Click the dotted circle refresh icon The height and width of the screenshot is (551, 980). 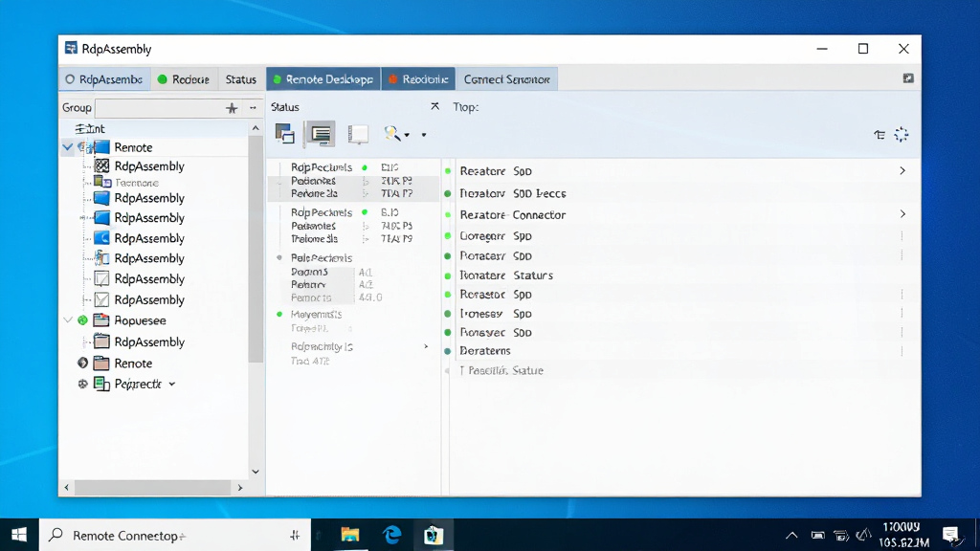(x=902, y=134)
